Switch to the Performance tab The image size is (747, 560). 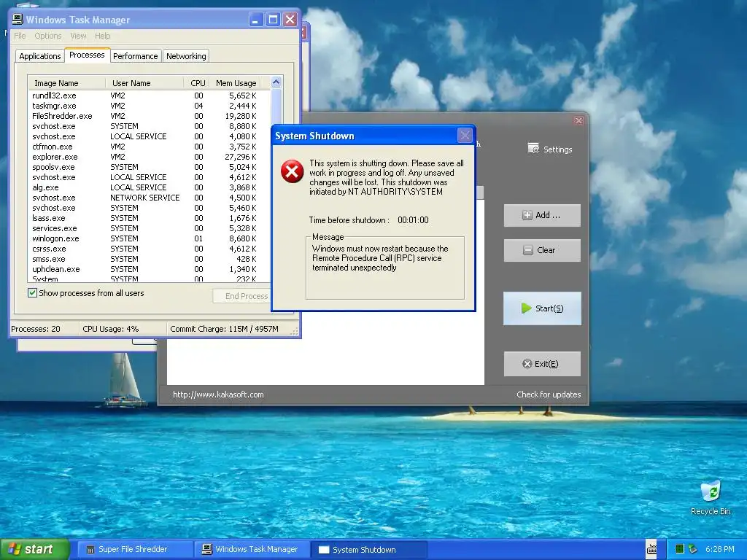(x=135, y=55)
